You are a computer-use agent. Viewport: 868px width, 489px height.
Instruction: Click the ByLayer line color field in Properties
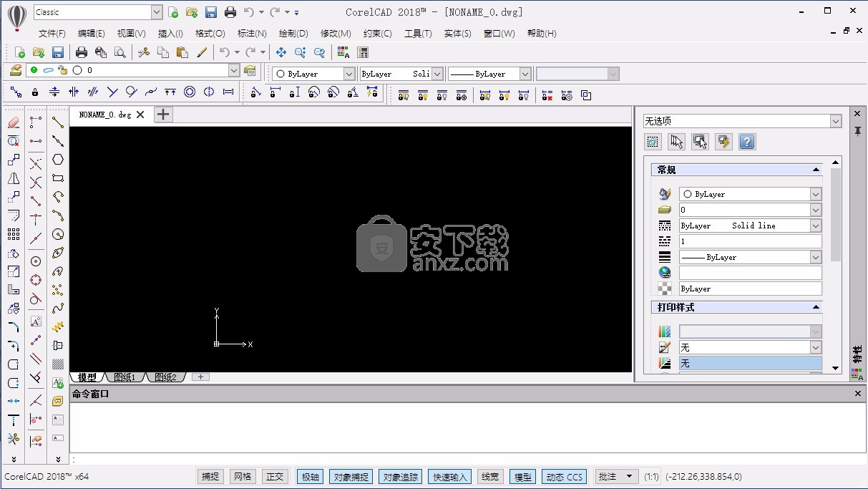click(x=750, y=194)
